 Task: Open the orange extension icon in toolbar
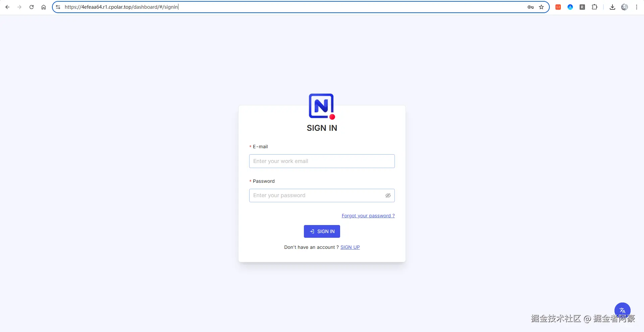pyautogui.click(x=558, y=7)
